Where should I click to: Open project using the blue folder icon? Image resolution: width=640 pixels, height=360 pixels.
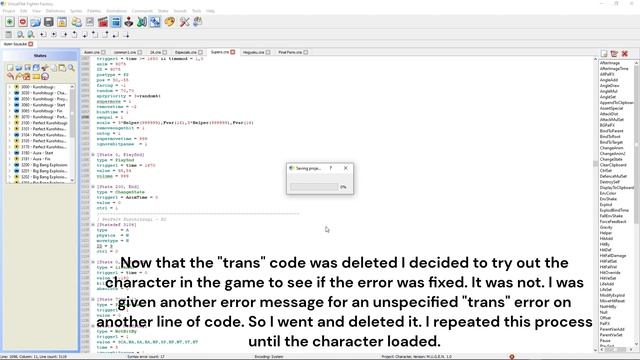36,22
